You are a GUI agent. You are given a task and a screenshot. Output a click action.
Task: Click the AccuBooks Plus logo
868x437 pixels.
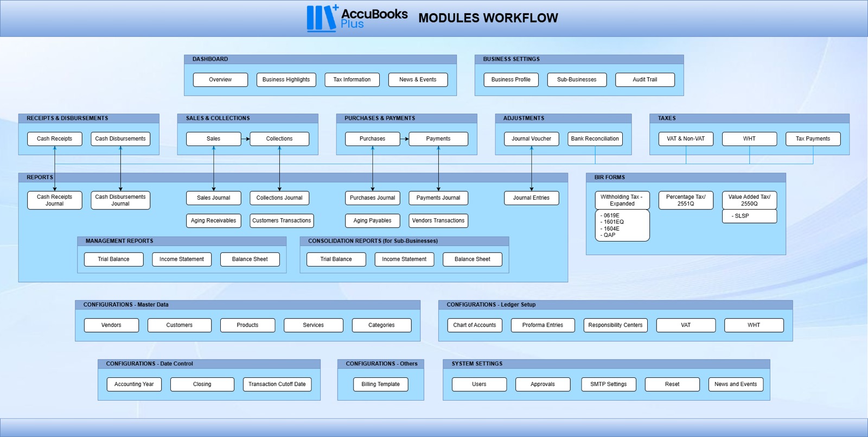coord(357,18)
